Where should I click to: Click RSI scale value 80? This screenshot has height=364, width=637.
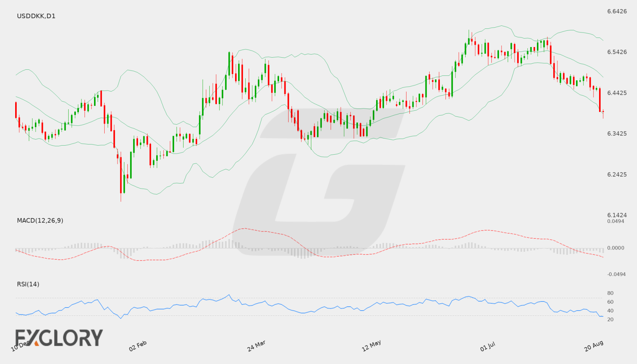click(610, 293)
